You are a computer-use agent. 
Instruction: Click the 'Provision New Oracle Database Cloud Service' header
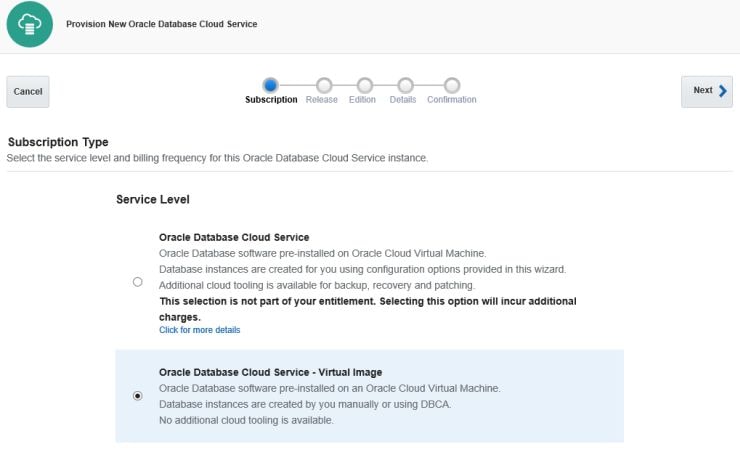click(x=161, y=24)
